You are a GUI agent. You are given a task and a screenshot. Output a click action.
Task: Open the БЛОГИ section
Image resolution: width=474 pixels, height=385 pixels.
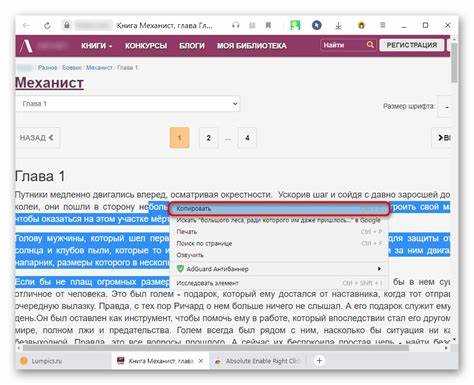192,46
